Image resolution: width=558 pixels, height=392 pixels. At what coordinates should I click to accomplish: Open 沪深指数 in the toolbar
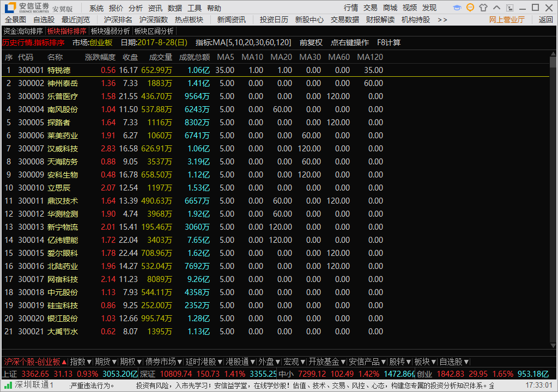(x=154, y=20)
